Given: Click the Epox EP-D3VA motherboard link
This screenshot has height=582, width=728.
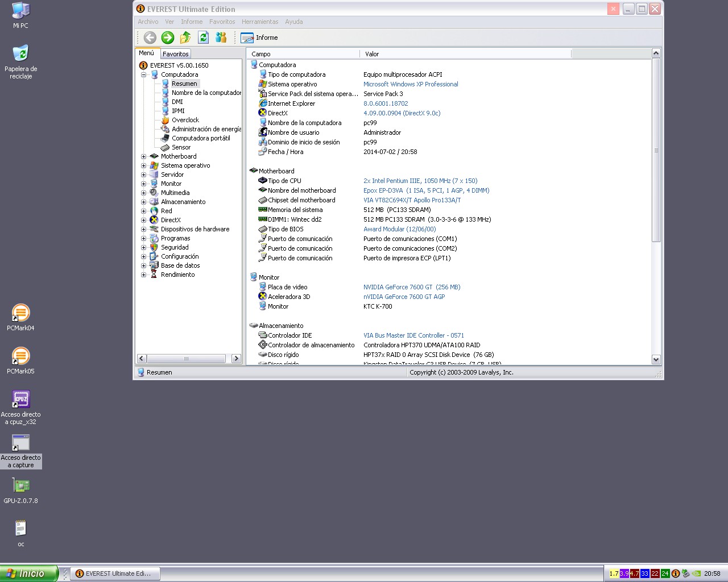Looking at the screenshot, I should [x=427, y=190].
